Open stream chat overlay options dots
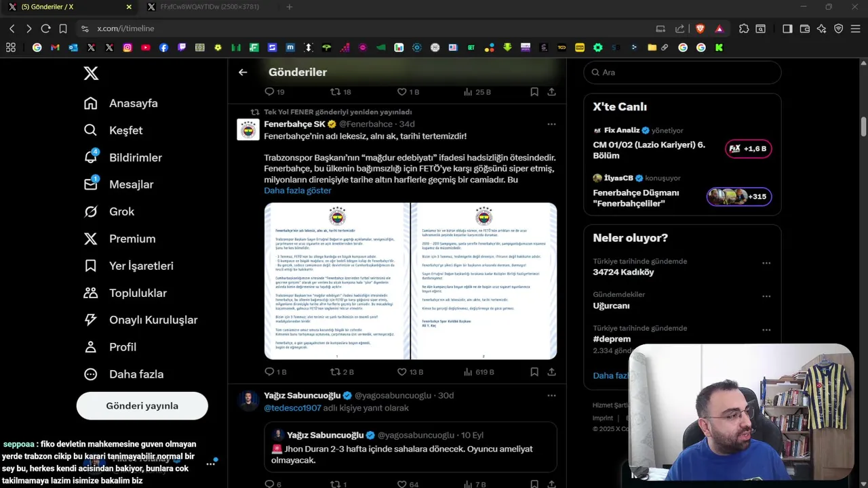 tap(211, 464)
